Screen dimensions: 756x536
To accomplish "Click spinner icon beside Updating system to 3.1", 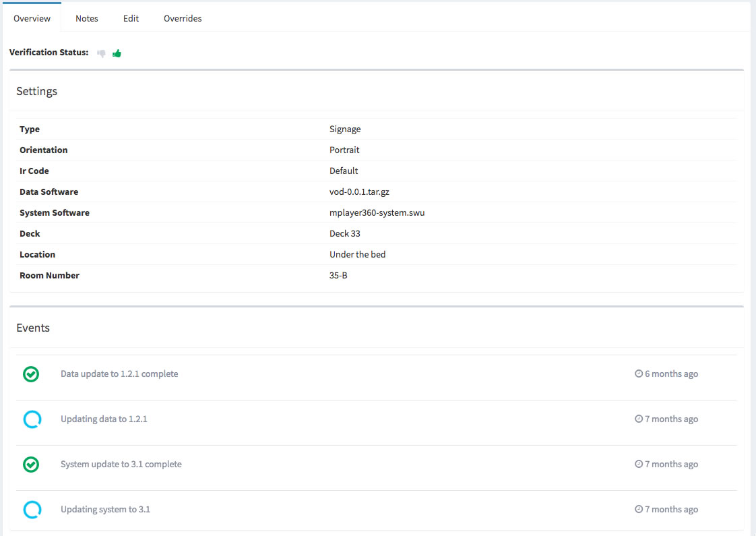I will [x=32, y=510].
